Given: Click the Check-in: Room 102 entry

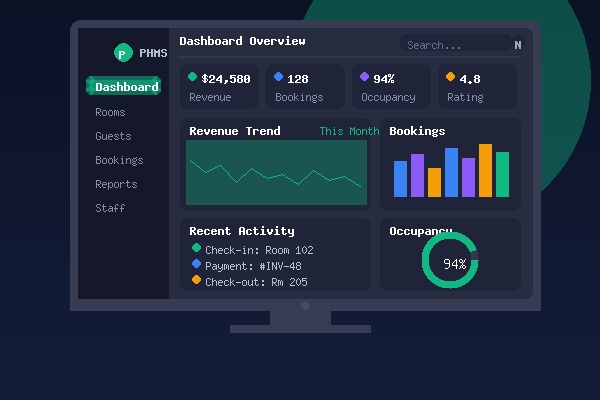Looking at the screenshot, I should pyautogui.click(x=259, y=250).
